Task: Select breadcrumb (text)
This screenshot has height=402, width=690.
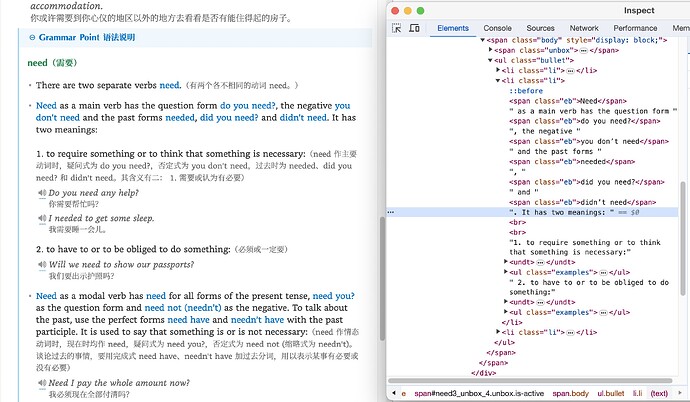Action: pyautogui.click(x=659, y=394)
